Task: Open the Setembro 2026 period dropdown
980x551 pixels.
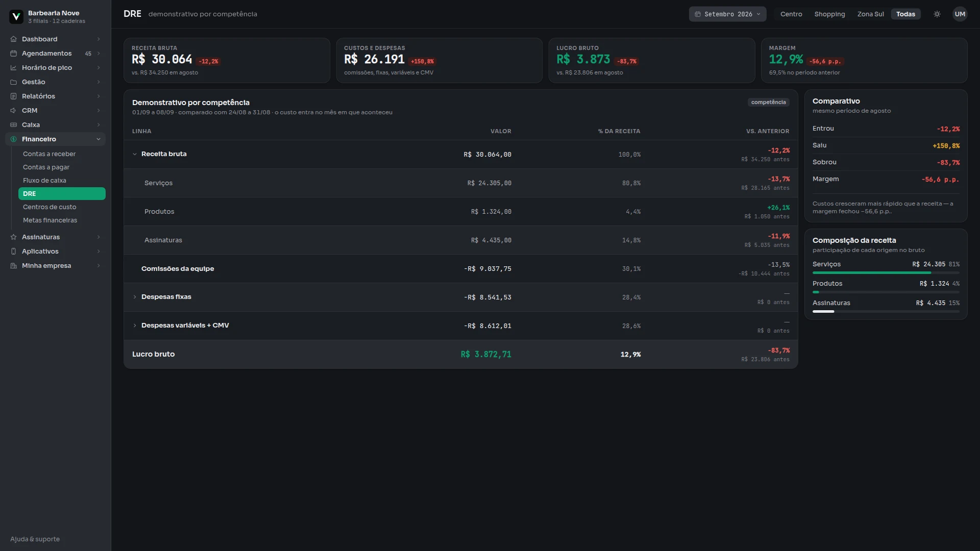Action: pos(727,14)
